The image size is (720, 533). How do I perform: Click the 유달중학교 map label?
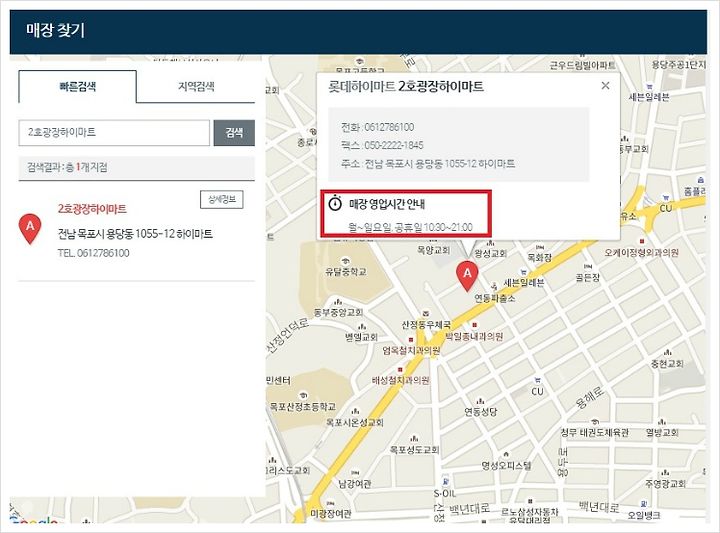coord(346,272)
